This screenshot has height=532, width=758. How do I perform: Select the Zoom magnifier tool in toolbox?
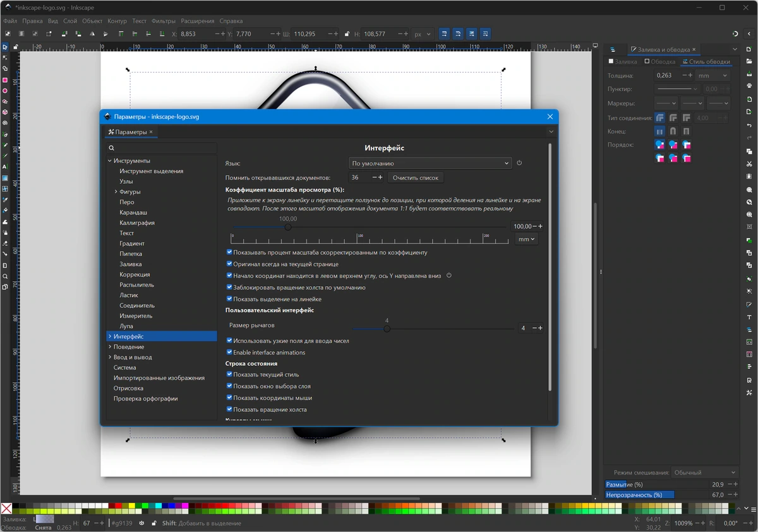(x=5, y=276)
